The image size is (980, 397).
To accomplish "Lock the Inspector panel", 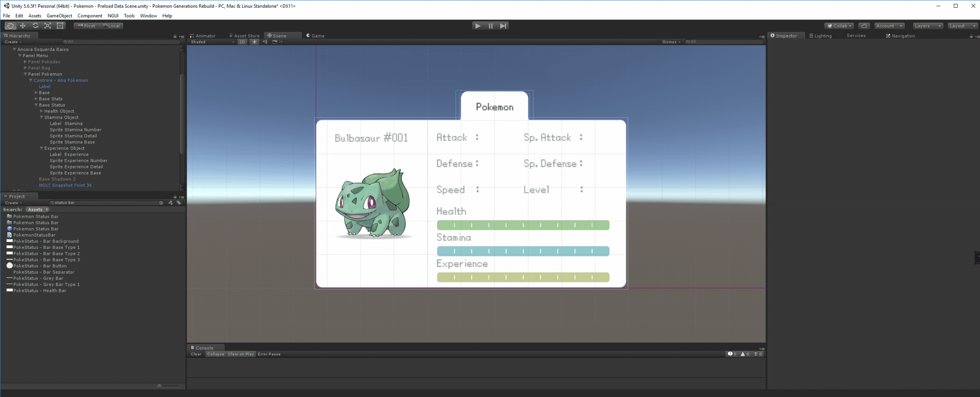I will click(x=971, y=36).
